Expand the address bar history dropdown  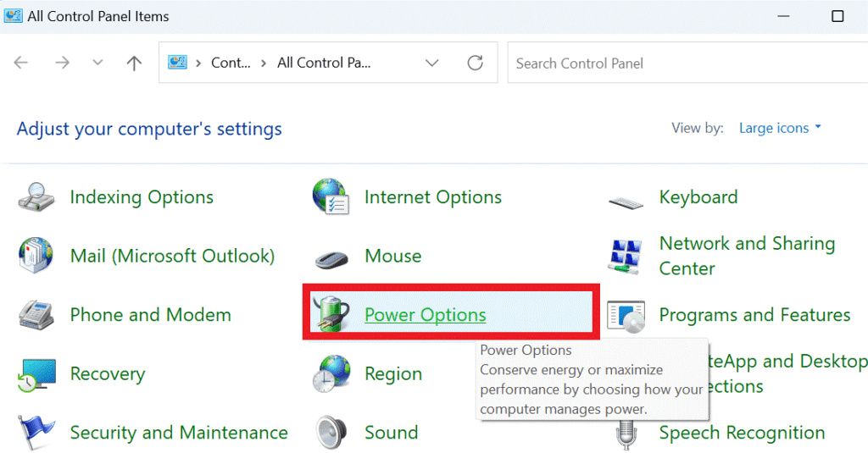tap(431, 63)
